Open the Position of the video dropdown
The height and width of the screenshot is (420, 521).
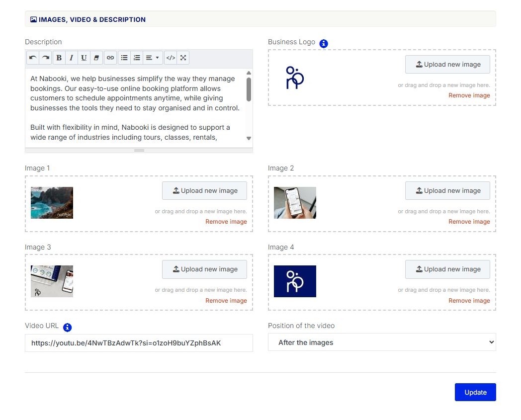[381, 342]
